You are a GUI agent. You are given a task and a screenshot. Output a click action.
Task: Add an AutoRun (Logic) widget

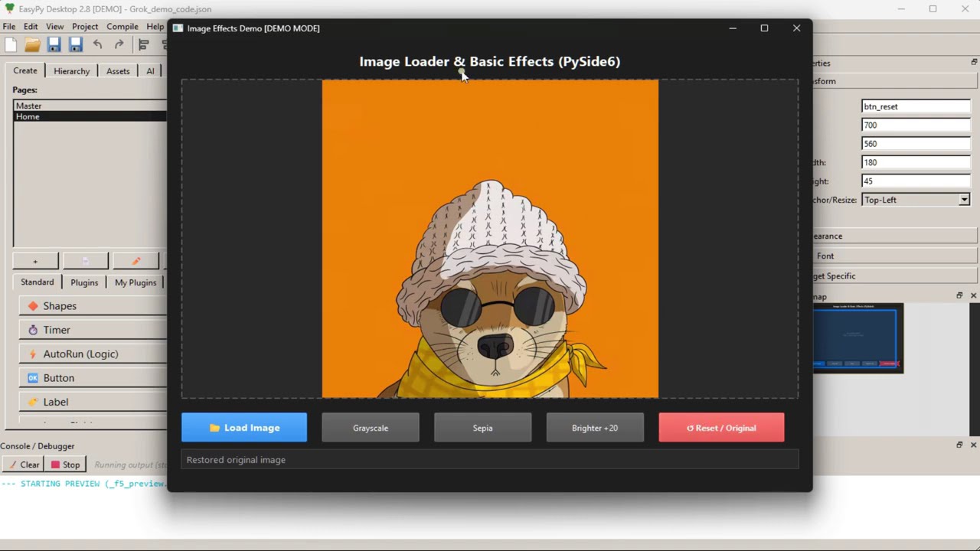coord(93,354)
